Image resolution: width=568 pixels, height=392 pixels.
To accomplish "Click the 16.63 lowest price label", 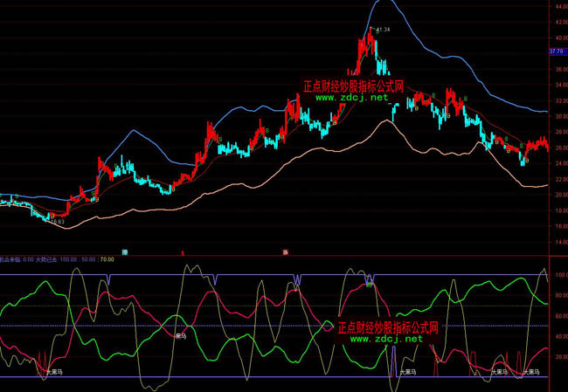I will click(58, 223).
